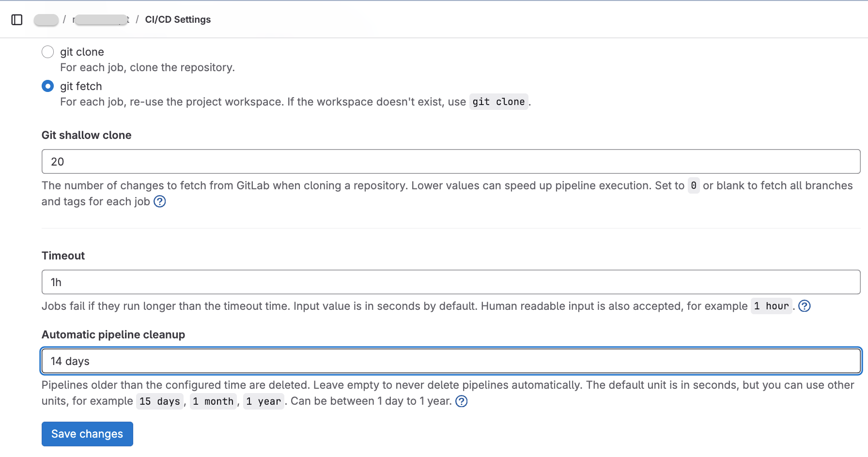Image resolution: width=868 pixels, height=457 pixels.
Task: Select the git fetch radio button
Action: [48, 86]
